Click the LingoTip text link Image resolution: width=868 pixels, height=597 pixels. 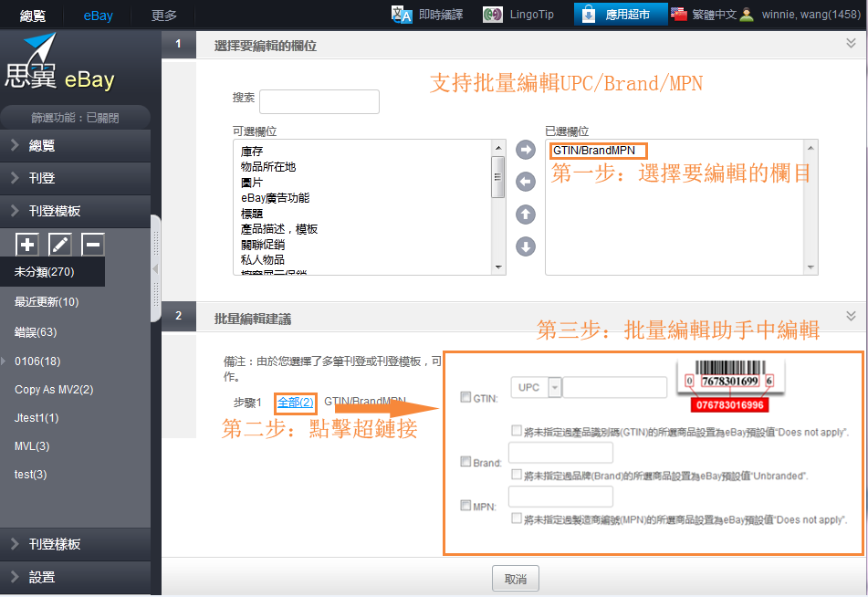pos(532,15)
